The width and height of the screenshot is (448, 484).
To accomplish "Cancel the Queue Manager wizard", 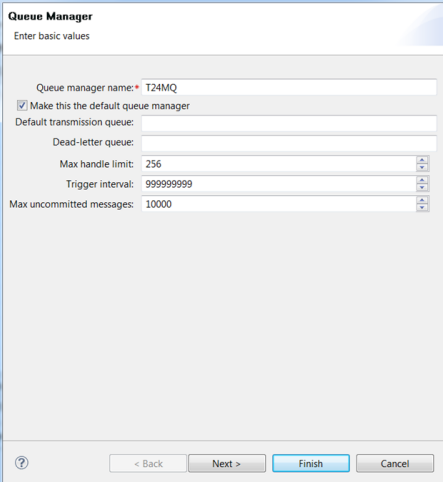I will (x=395, y=463).
